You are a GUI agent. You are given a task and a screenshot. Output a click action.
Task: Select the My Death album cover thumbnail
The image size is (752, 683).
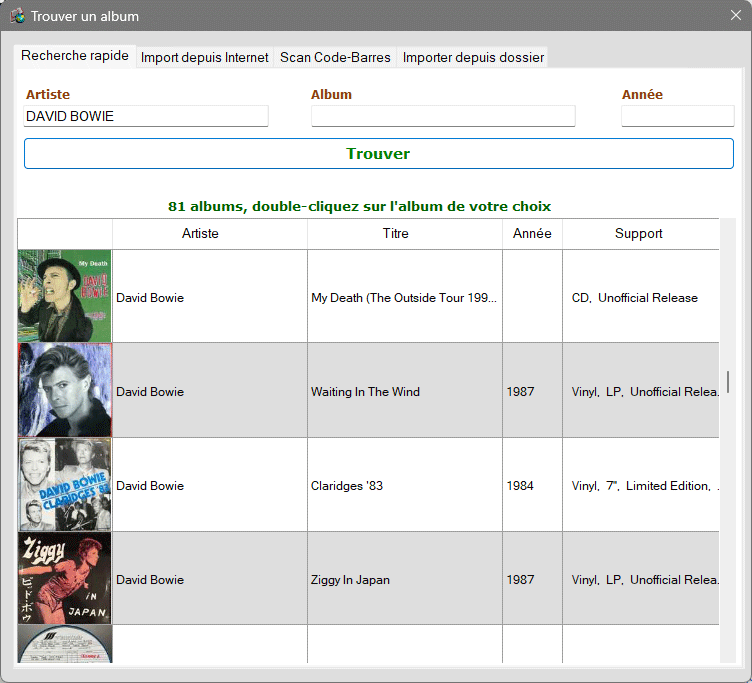click(65, 296)
